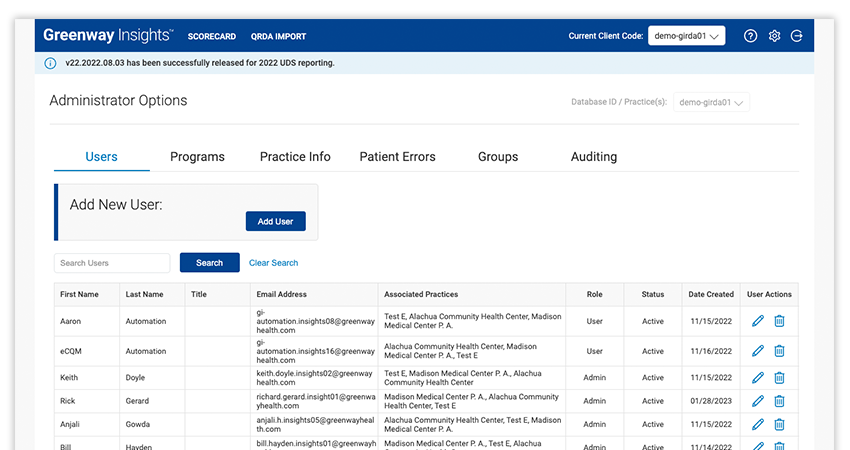Open QRDA Import in top navigation

(x=279, y=37)
